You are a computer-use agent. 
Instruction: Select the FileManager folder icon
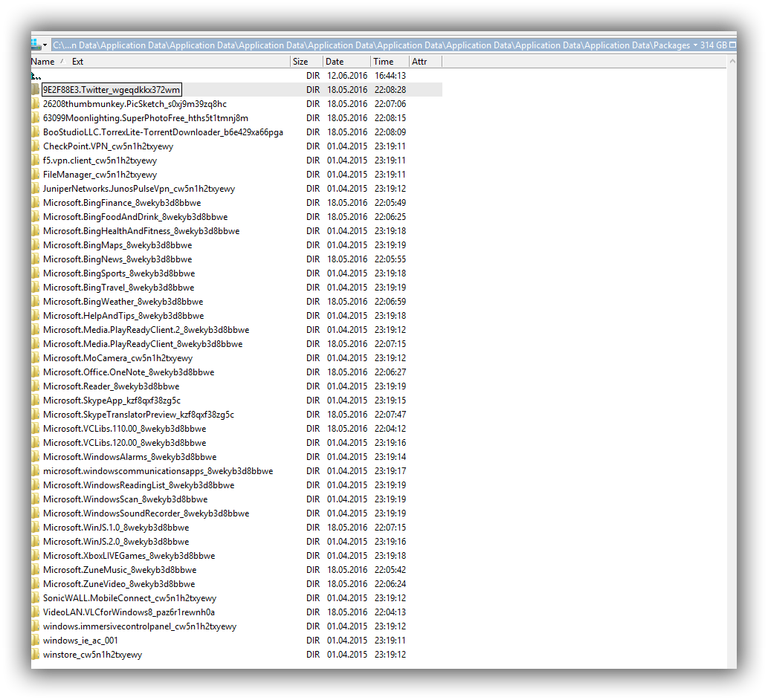tap(35, 175)
